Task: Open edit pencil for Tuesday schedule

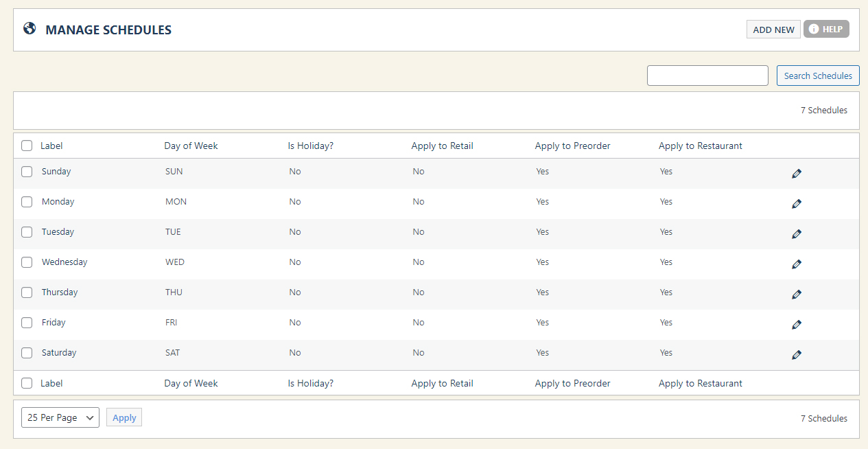Action: [796, 234]
